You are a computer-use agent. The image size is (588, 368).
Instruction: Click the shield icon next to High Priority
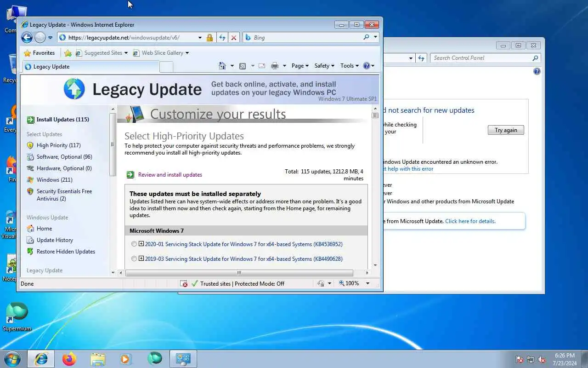[30, 145]
